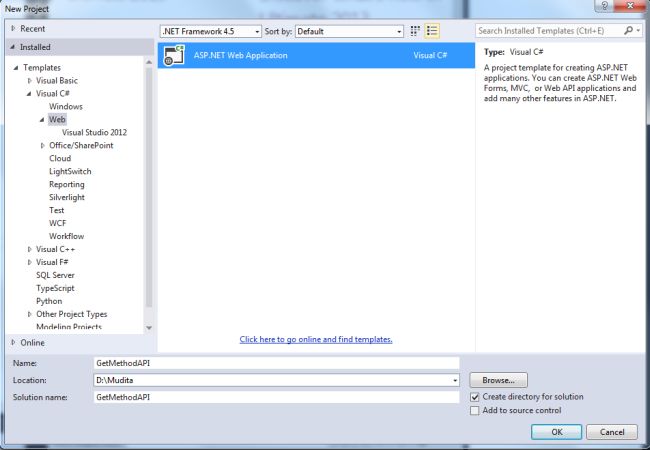Click the template tree scrollbar down arrow
Viewport: 650px width, 450px height.
pos(149,328)
